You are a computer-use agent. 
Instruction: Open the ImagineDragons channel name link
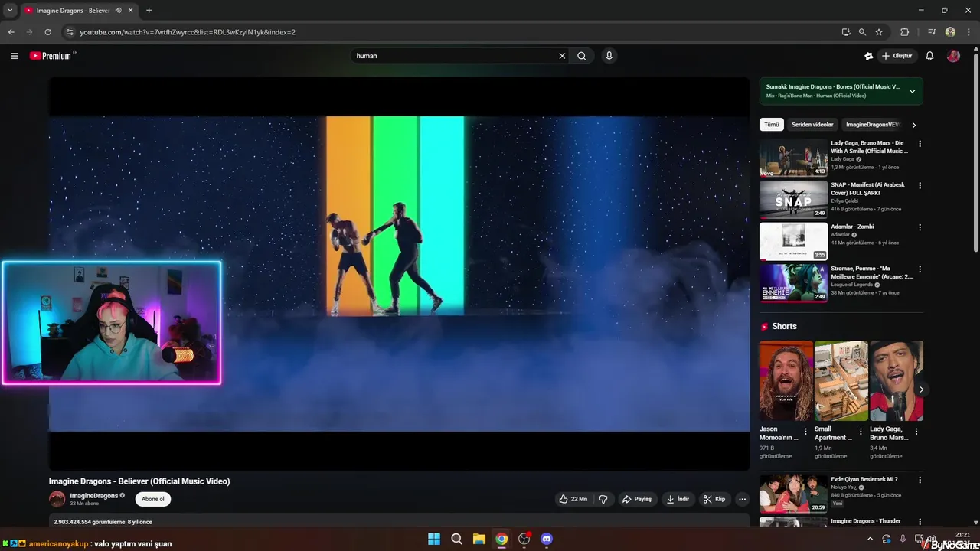pos(93,496)
